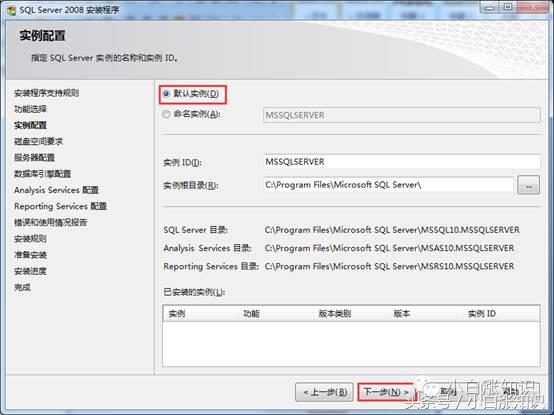The image size is (554, 415).
Task: Click the Reporting Services 目录 path text
Action: (x=389, y=266)
